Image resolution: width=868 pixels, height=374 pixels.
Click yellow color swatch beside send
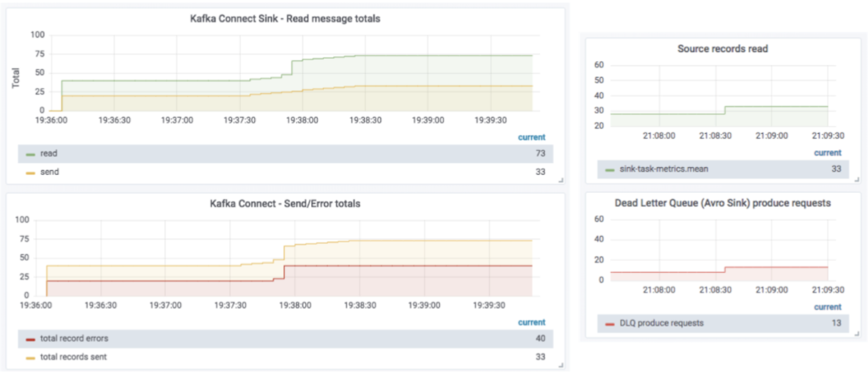click(31, 173)
